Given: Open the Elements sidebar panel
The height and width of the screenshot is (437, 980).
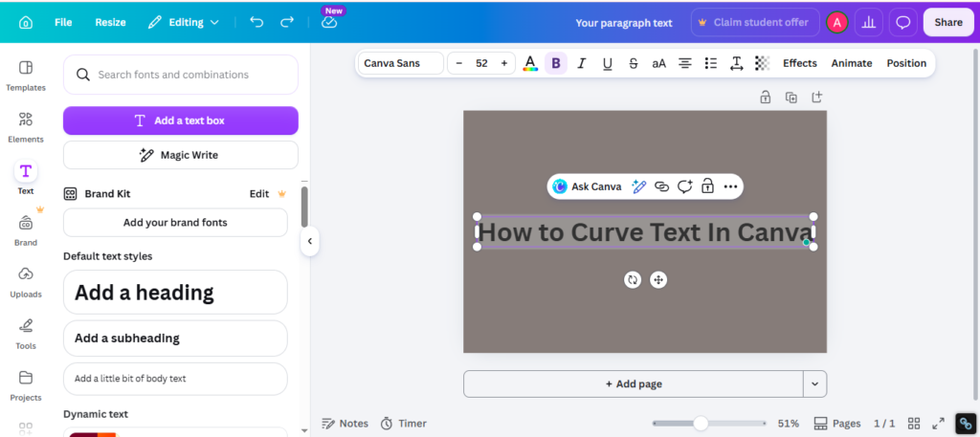Looking at the screenshot, I should tap(26, 127).
